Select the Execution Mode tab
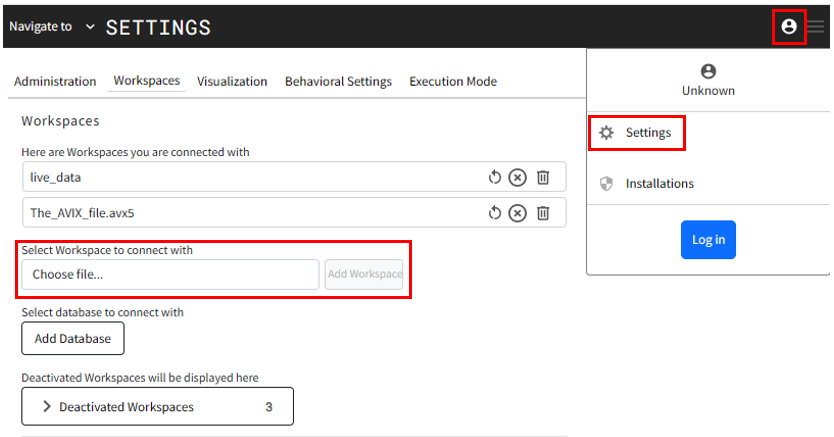Viewport: 834px width, 437px height. (453, 81)
